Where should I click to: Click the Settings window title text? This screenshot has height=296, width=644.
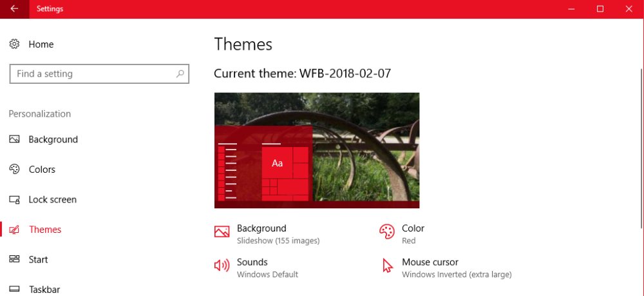[50, 9]
